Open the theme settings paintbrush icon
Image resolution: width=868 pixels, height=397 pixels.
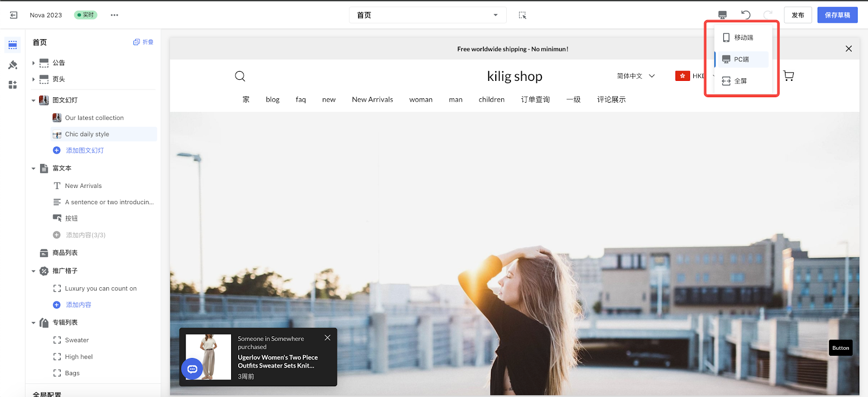[13, 65]
